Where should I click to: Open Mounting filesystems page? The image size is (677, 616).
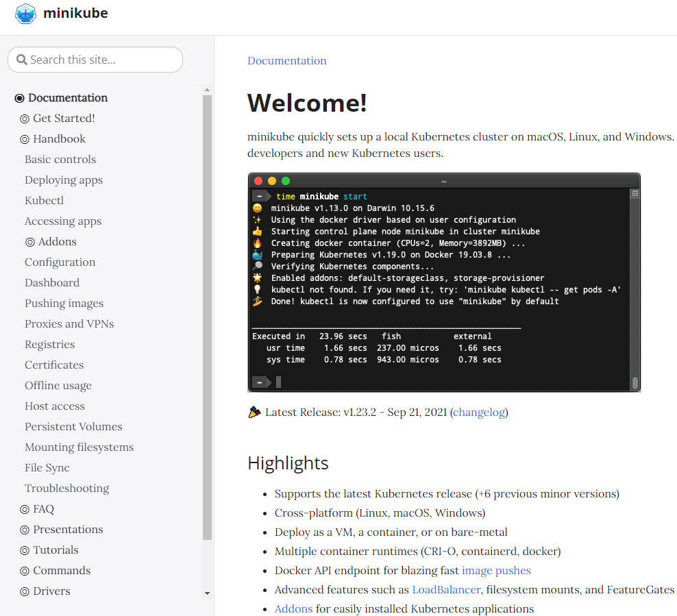coord(79,447)
